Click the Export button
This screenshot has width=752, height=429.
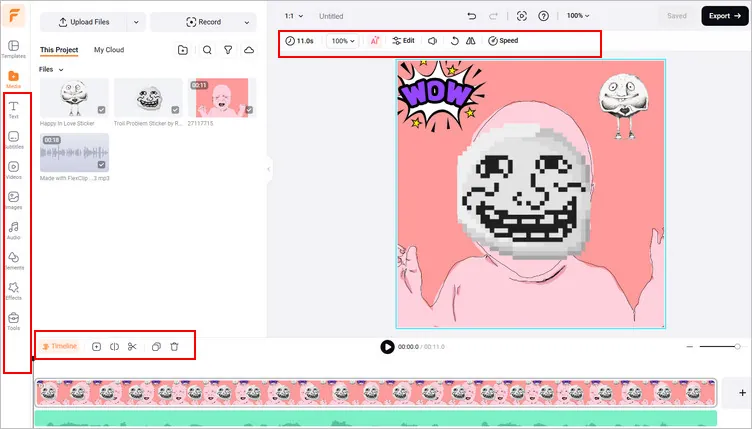(x=725, y=16)
